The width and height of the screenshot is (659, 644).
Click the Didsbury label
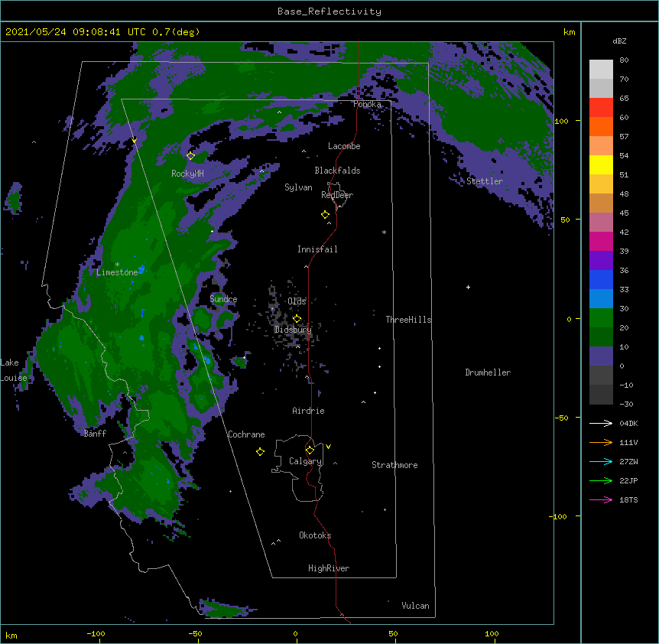293,330
